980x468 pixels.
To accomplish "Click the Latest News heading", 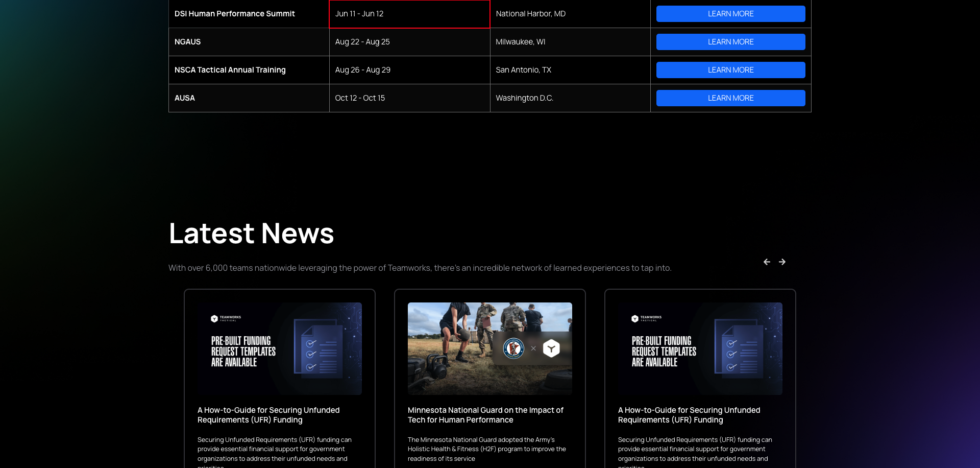I will [x=251, y=233].
